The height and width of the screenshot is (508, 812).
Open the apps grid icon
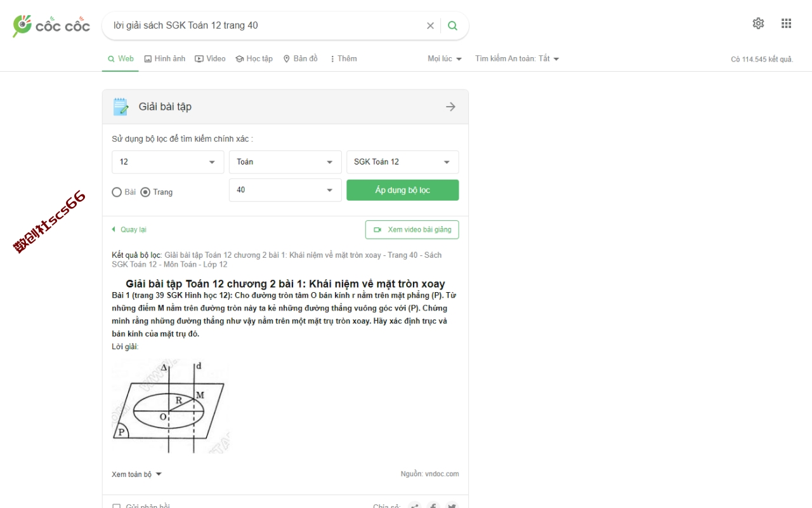tap(786, 23)
